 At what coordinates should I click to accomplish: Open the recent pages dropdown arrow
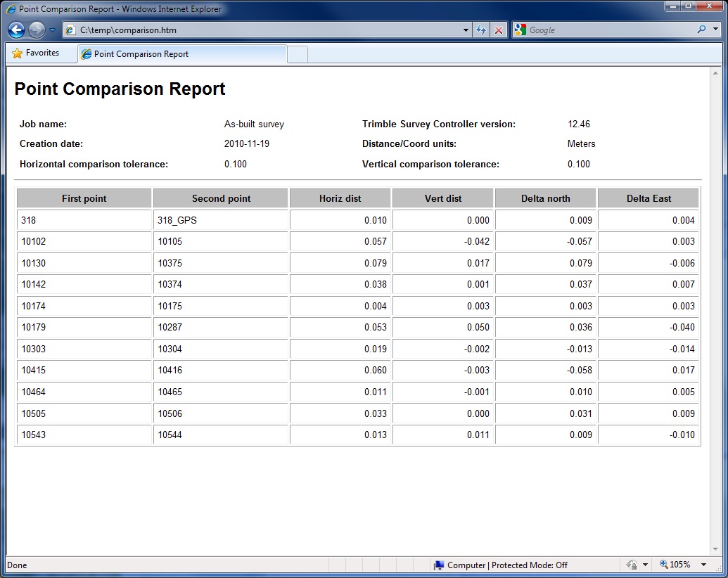[x=52, y=30]
